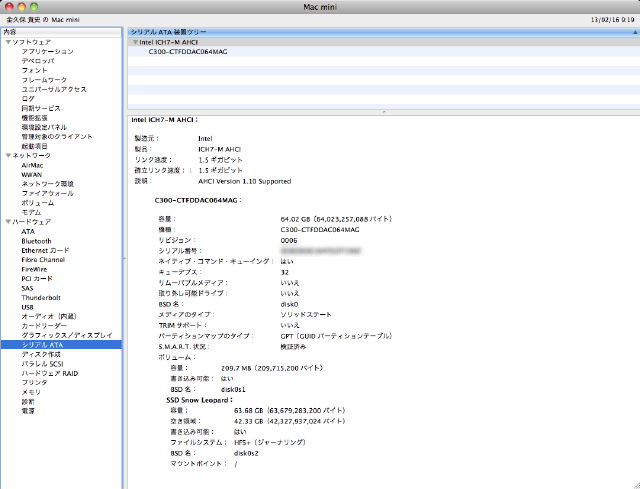Select 管理対象のクライアント in the sidebar
Viewport: 640px width, 489px height.
pos(57,137)
